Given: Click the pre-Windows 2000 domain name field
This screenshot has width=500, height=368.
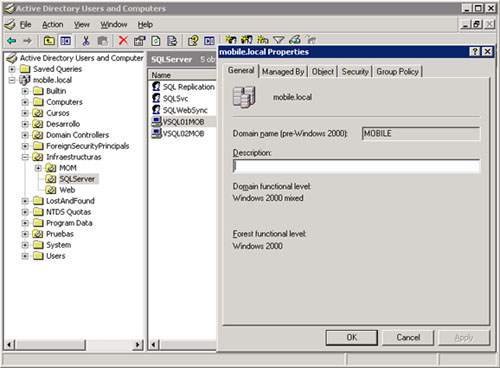Looking at the screenshot, I should (421, 134).
